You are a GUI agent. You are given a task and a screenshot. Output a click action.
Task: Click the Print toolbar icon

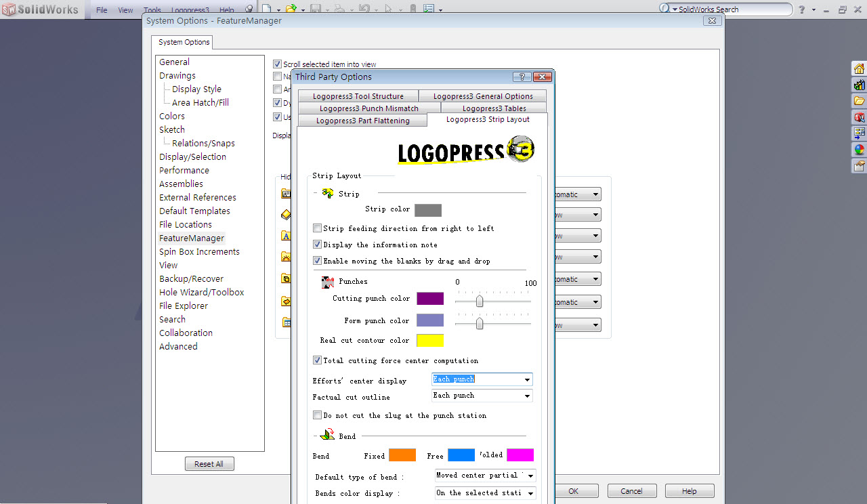pyautogui.click(x=339, y=9)
